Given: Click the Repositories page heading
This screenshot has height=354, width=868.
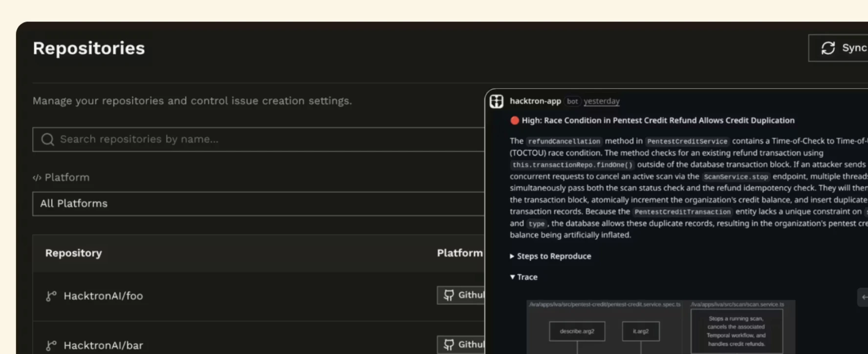Looking at the screenshot, I should pos(89,48).
